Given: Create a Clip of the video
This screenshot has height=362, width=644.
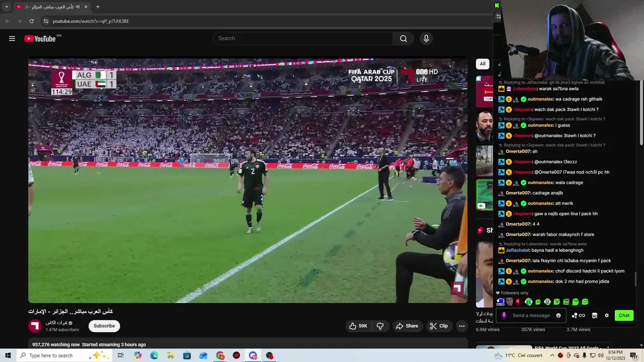Looking at the screenshot, I should point(438,326).
